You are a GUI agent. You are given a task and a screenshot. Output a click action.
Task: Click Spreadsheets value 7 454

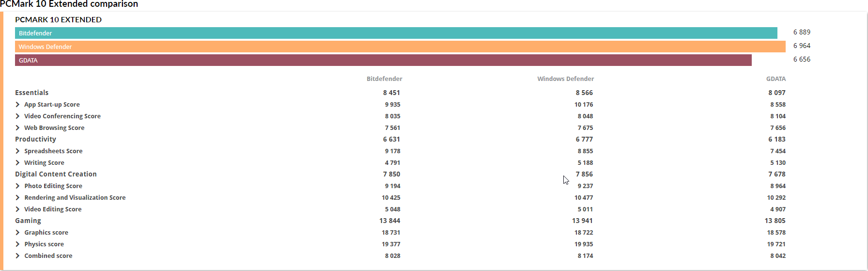click(x=778, y=151)
